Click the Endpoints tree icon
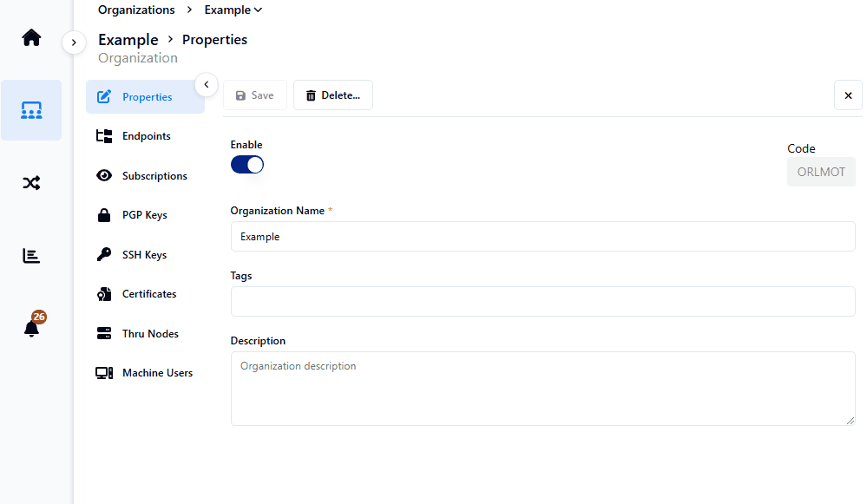867x504 pixels. 104,136
